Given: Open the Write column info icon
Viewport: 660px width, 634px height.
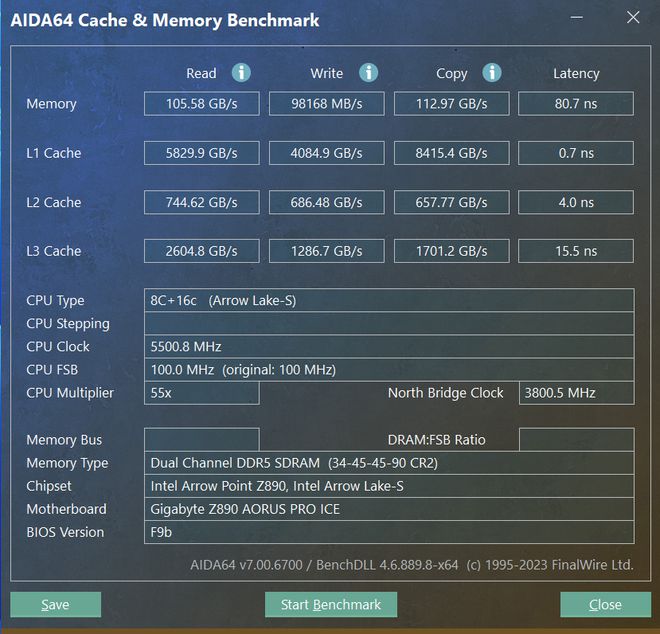Looking at the screenshot, I should pyautogui.click(x=368, y=73).
